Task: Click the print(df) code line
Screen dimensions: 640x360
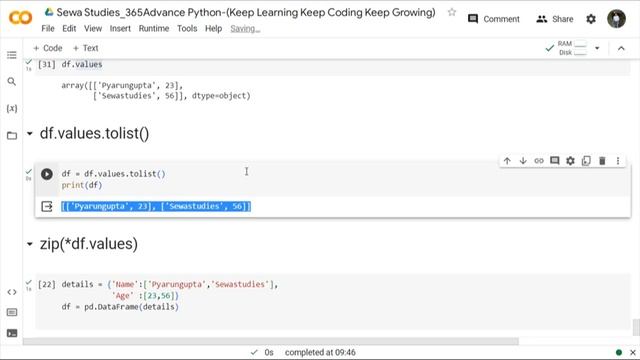Action: tap(82, 185)
